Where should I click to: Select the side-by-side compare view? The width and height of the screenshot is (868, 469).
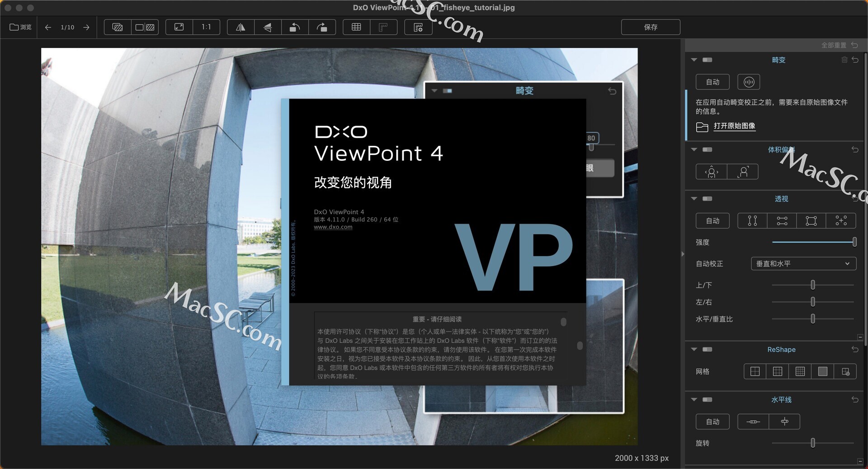pyautogui.click(x=145, y=27)
